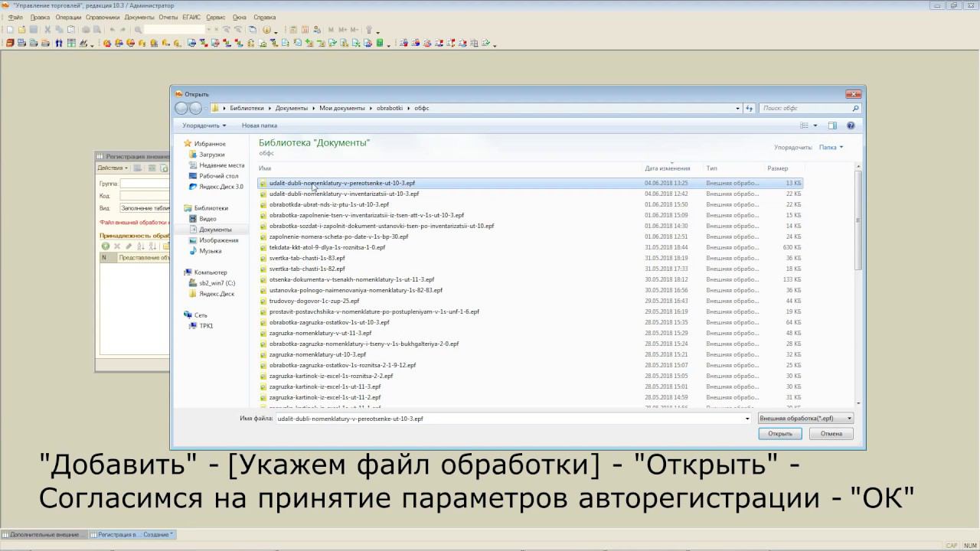The height and width of the screenshot is (551, 980).
Task: Sort by Дата изменения column
Action: click(668, 168)
